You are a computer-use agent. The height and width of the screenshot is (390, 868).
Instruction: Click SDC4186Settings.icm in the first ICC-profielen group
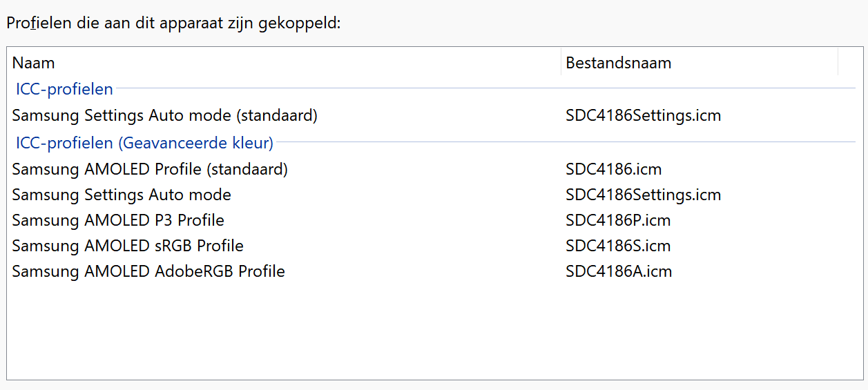(x=644, y=115)
